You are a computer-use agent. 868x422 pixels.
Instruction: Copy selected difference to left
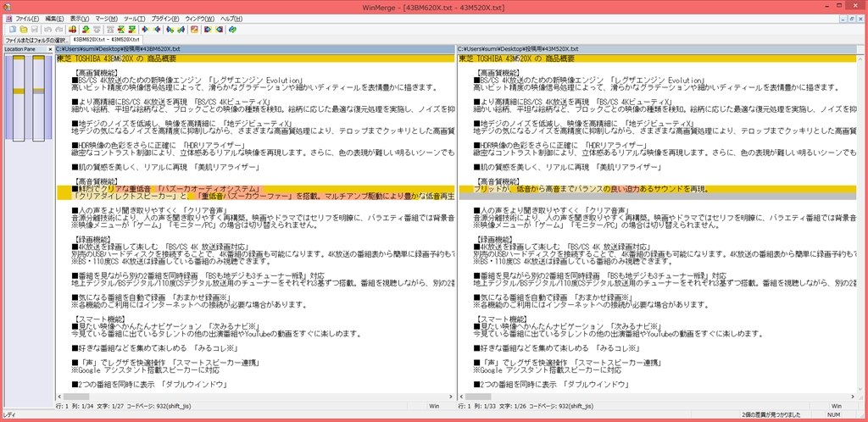(x=157, y=30)
